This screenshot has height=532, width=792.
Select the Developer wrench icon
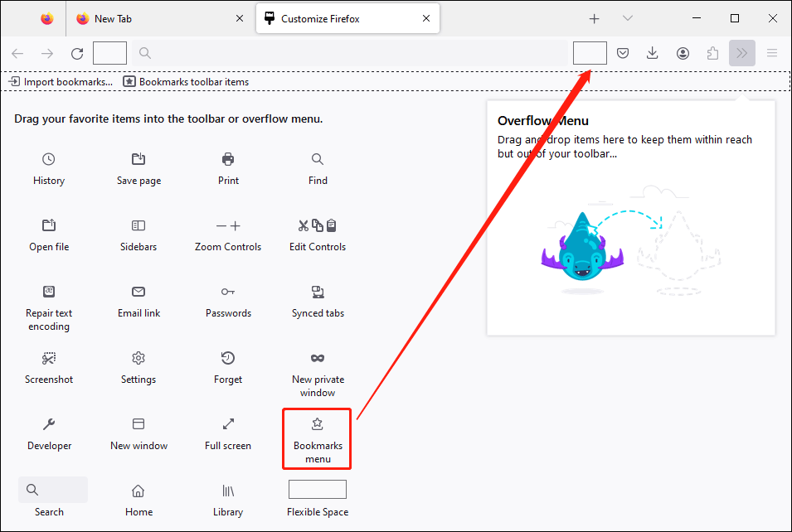49,424
